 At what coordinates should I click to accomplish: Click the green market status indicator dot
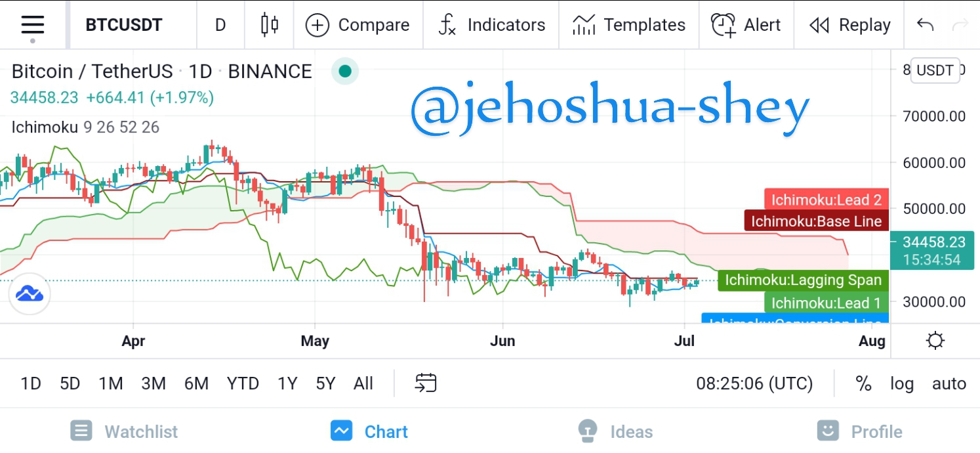coord(345,71)
